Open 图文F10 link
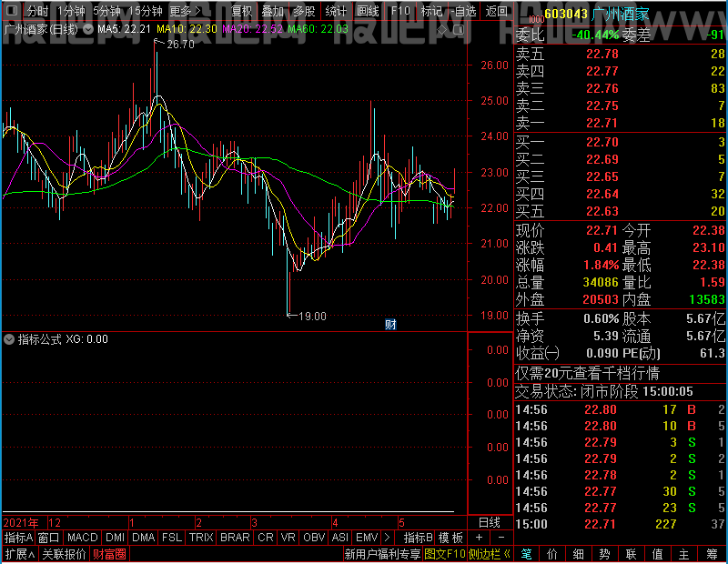This screenshot has height=564, width=728. (x=445, y=554)
